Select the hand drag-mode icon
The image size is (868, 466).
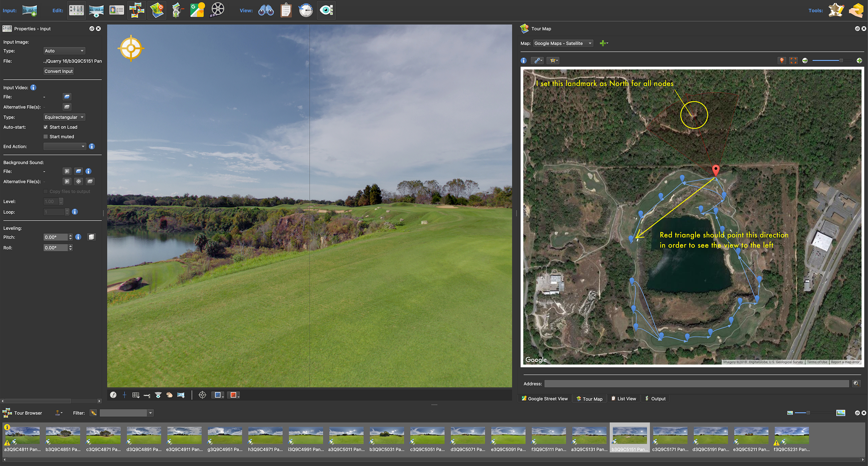169,395
